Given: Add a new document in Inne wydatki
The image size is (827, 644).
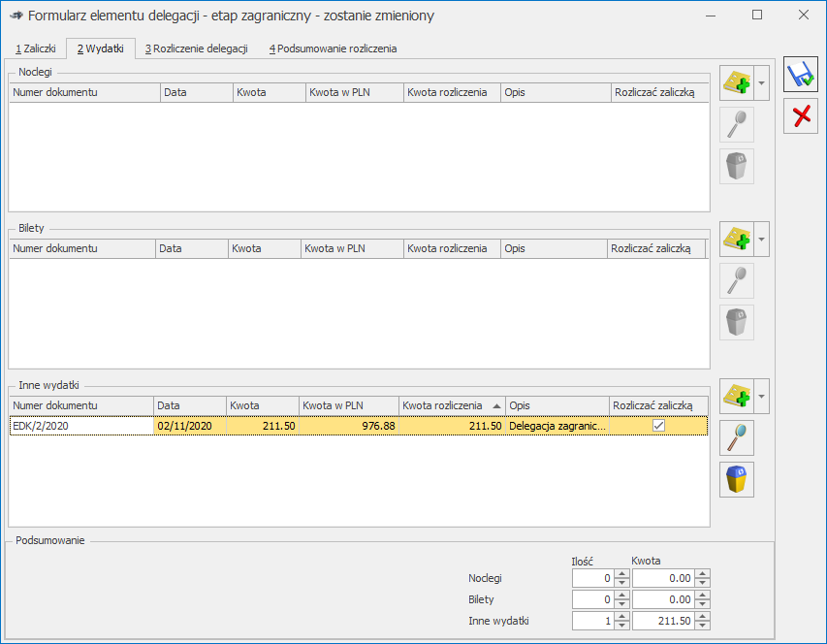Looking at the screenshot, I should [x=737, y=396].
